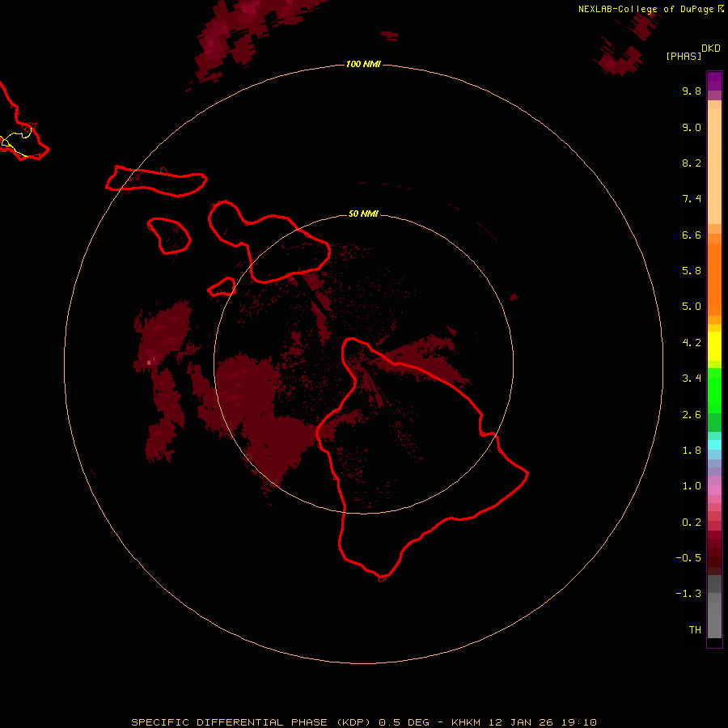This screenshot has width=728, height=728.
Task: Click the DKD label above the color scale
Action: click(710, 48)
